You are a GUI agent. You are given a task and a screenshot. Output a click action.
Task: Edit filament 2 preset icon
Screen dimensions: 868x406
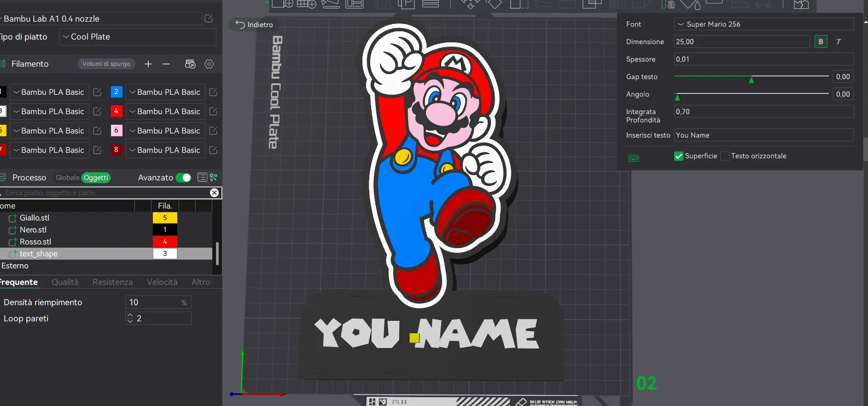tap(213, 92)
